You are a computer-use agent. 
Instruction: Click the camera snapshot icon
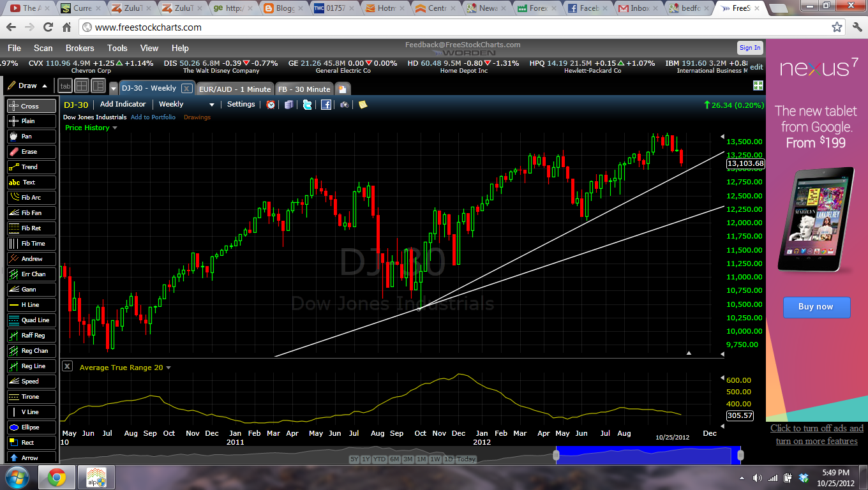pyautogui.click(x=344, y=105)
